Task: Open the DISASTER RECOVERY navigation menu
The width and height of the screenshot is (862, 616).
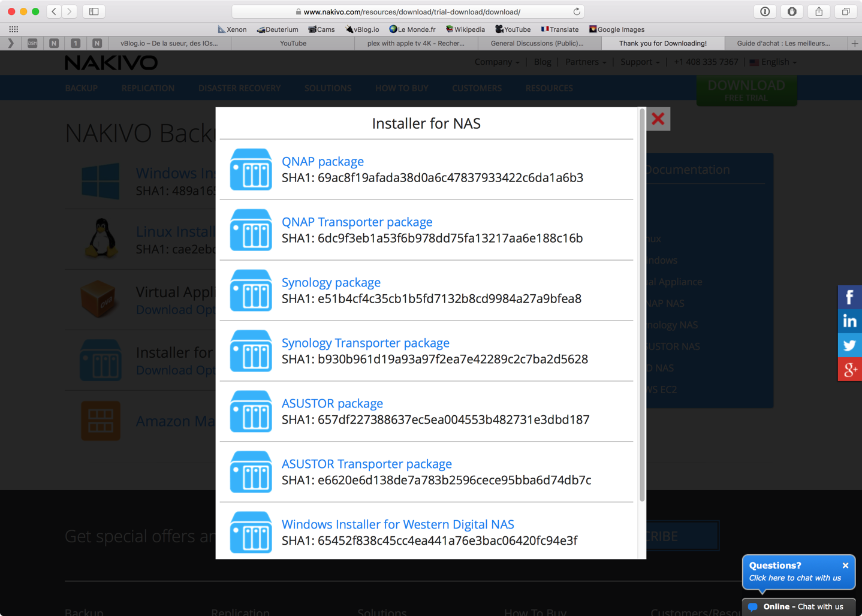Action: pyautogui.click(x=240, y=88)
